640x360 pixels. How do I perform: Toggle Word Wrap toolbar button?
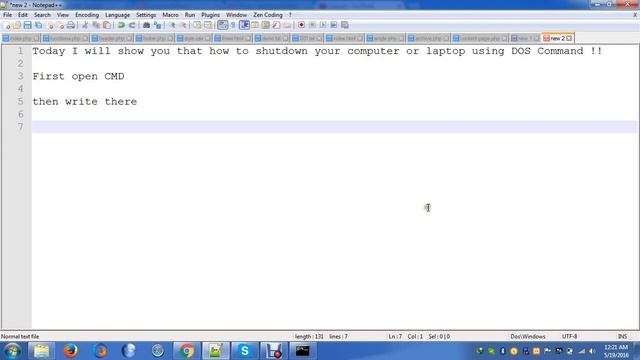point(222,25)
